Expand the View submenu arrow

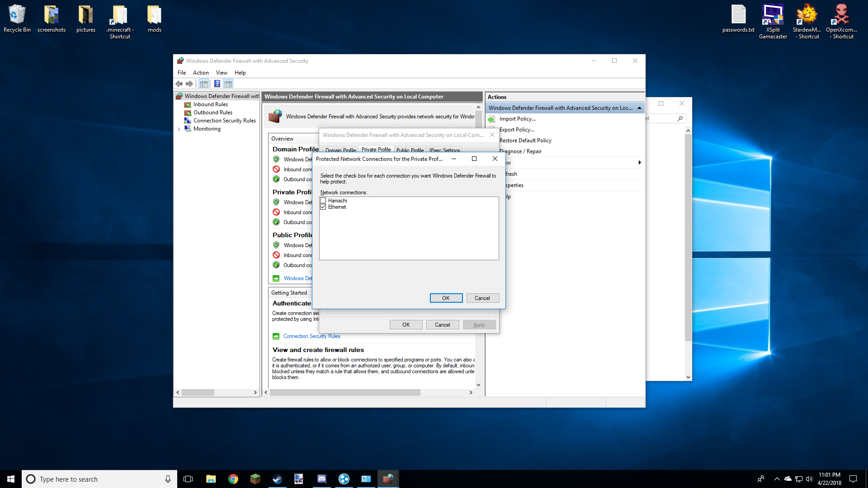pyautogui.click(x=639, y=163)
